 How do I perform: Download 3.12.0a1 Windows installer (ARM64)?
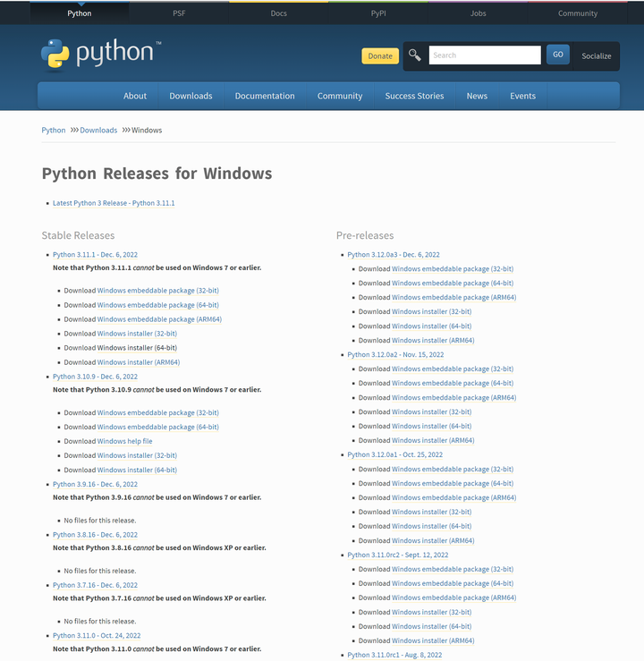[x=433, y=540]
